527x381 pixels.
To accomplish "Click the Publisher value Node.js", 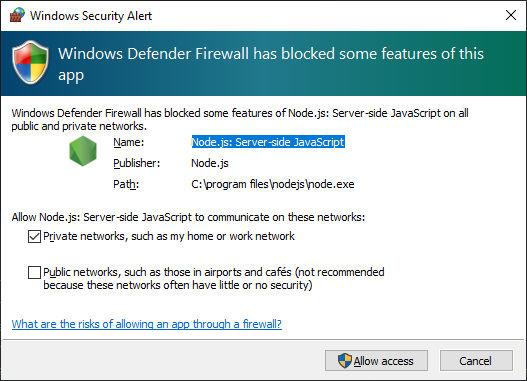I will pyautogui.click(x=210, y=163).
